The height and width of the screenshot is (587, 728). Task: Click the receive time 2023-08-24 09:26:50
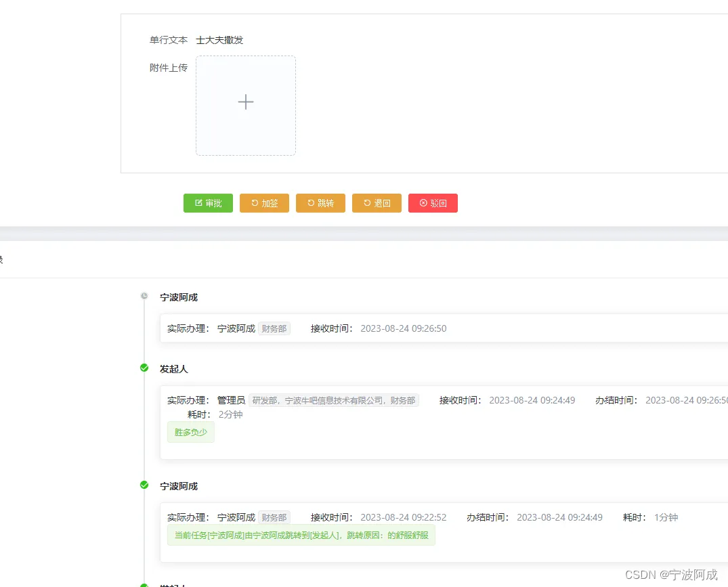(x=404, y=328)
